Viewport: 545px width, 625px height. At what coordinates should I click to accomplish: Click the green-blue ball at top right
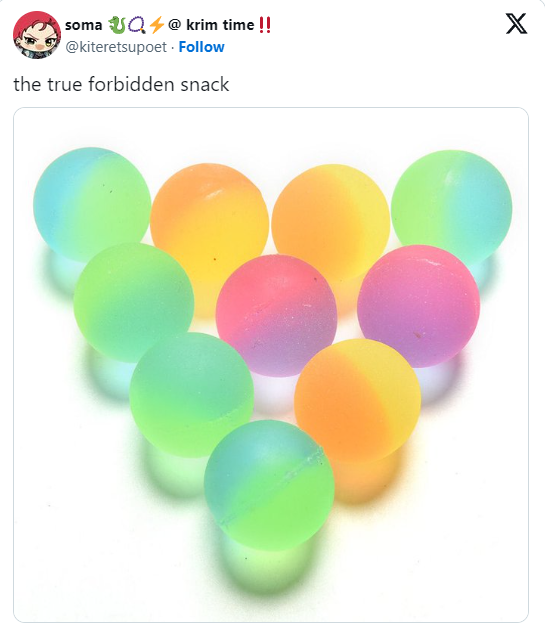(x=452, y=208)
